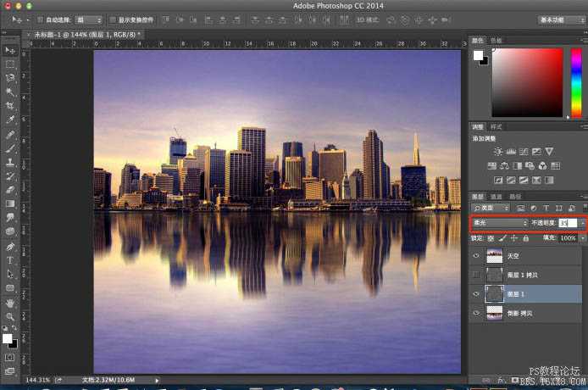The image size is (588, 390).
Task: Click the foreground color swatch in toolbox
Action: click(7, 339)
